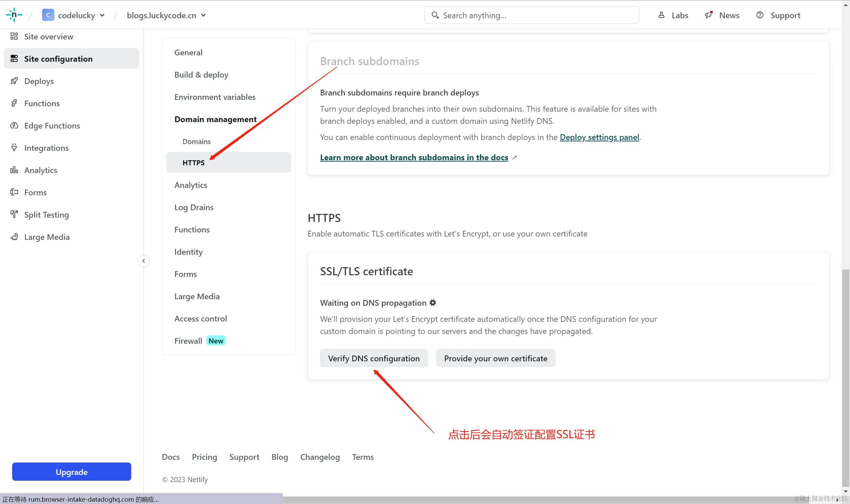Click the Functions sidebar icon
Image resolution: width=850 pixels, height=504 pixels.
click(x=14, y=103)
